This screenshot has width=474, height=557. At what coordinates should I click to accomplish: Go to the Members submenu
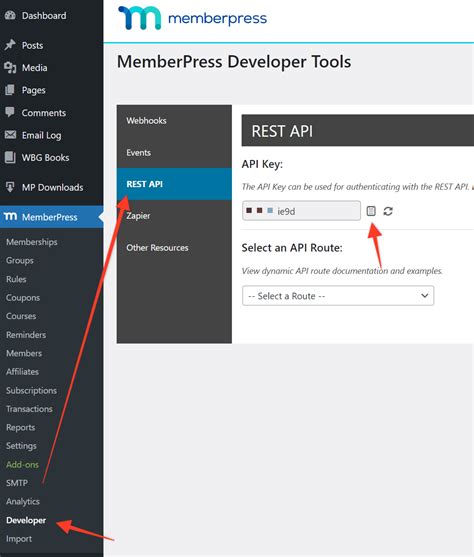click(24, 353)
